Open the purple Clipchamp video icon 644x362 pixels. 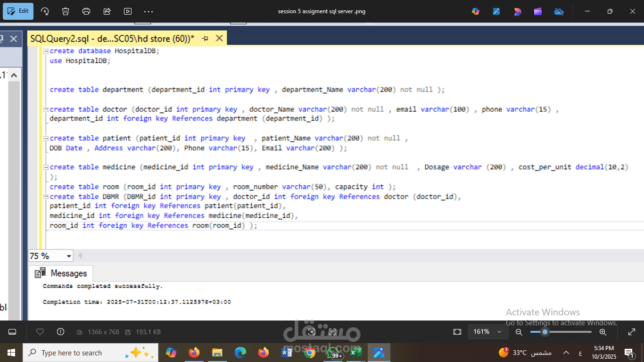[538, 11]
